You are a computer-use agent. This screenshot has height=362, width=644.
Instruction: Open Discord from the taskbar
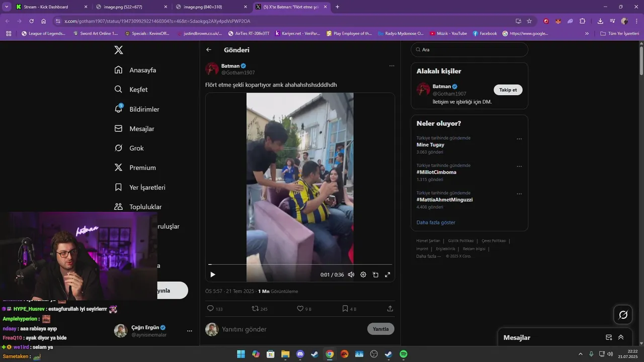click(300, 354)
